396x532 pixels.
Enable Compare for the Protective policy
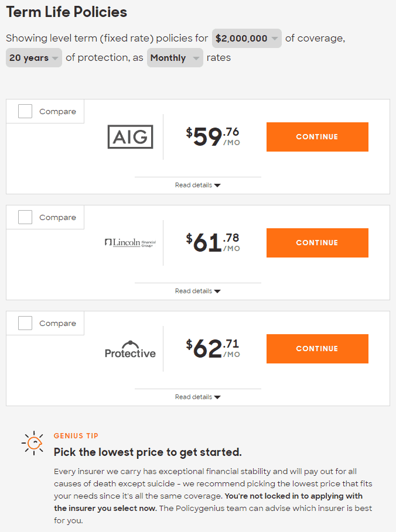[25, 323]
